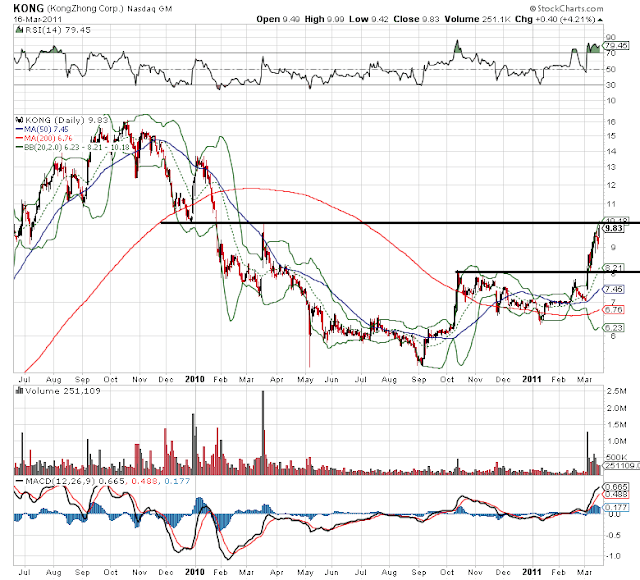Click the 'KONG (Daily) 9.83' legend label
Viewport: 640px width, 580px height.
pyautogui.click(x=67, y=120)
